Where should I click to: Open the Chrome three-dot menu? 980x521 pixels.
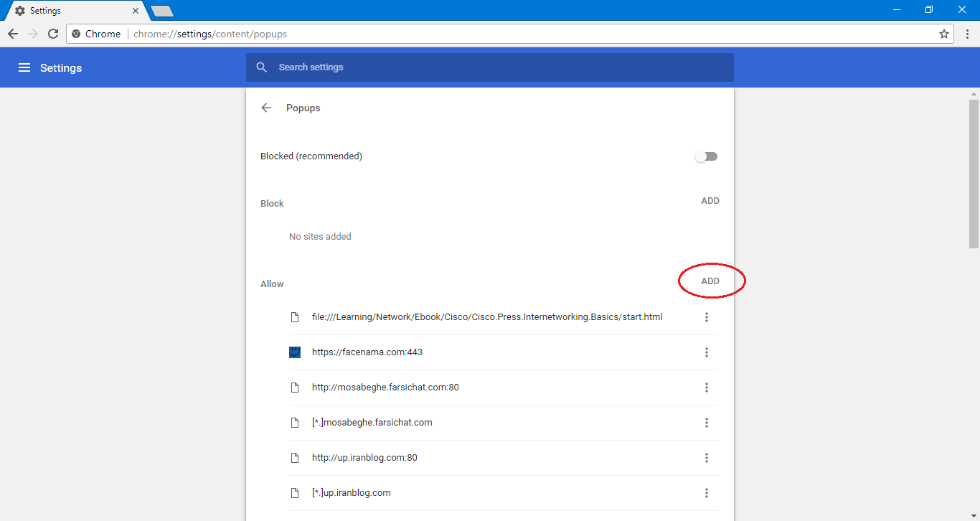(x=967, y=34)
